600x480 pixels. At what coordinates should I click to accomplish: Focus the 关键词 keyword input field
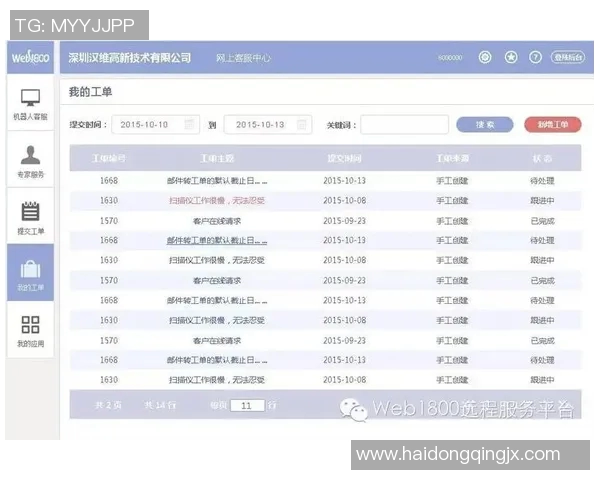tap(404, 124)
